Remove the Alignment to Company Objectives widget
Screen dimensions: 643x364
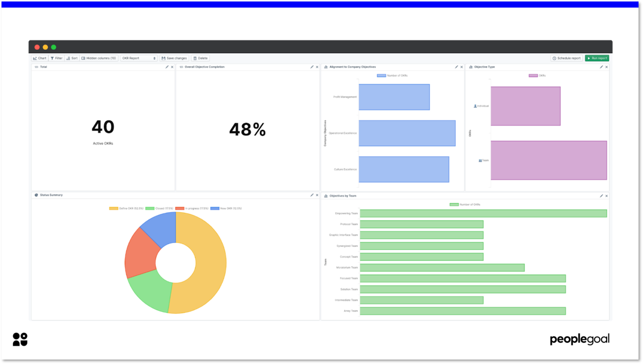point(461,67)
